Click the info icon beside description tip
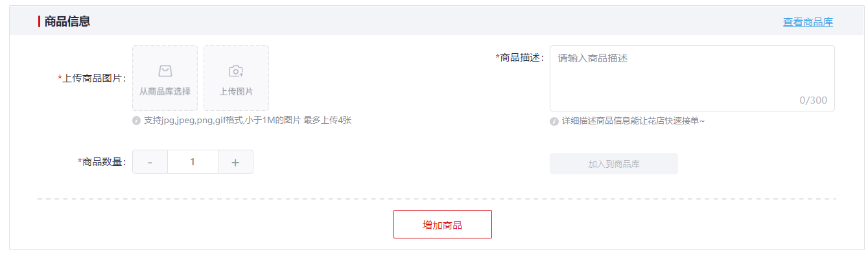Viewport: 868px width, 254px height. [x=554, y=121]
